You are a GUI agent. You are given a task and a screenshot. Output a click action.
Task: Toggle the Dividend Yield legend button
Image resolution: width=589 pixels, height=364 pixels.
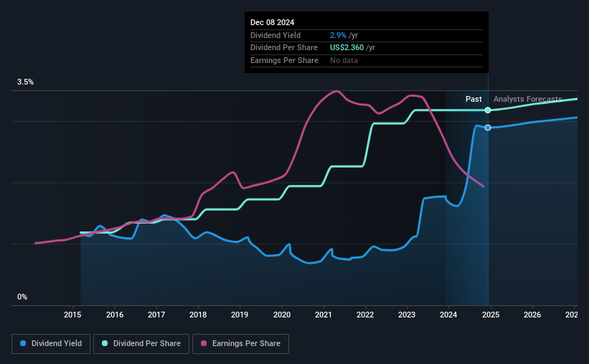(x=51, y=344)
